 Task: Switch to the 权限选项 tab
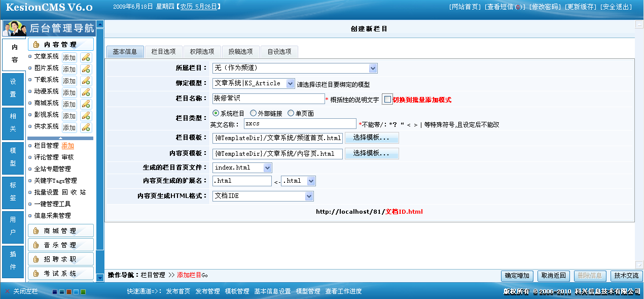(x=202, y=52)
